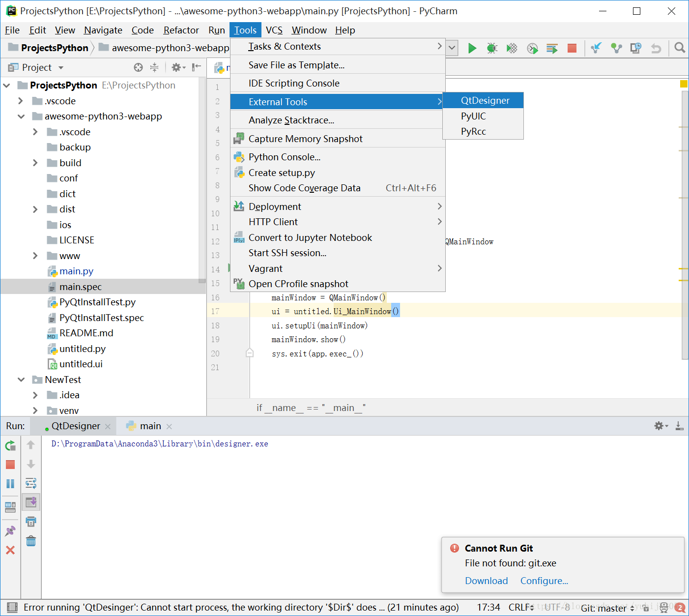Collapse all icon in Project panel
The height and width of the screenshot is (616, 689).
(x=154, y=67)
